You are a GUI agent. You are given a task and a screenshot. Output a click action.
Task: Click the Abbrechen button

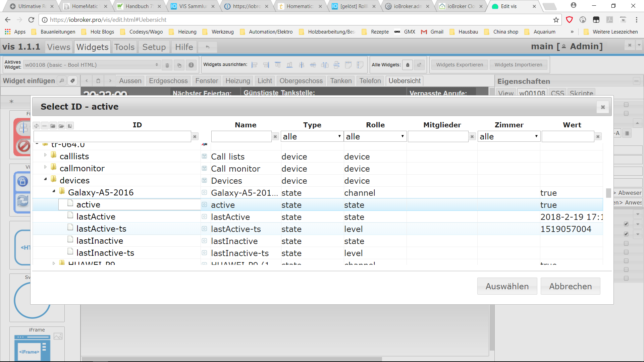[570, 286]
